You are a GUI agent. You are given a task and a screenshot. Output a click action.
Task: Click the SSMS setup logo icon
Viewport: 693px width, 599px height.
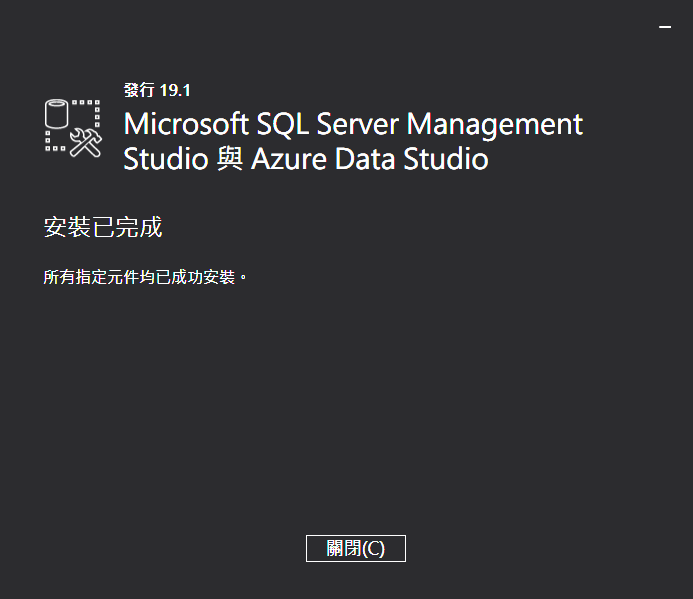74,127
